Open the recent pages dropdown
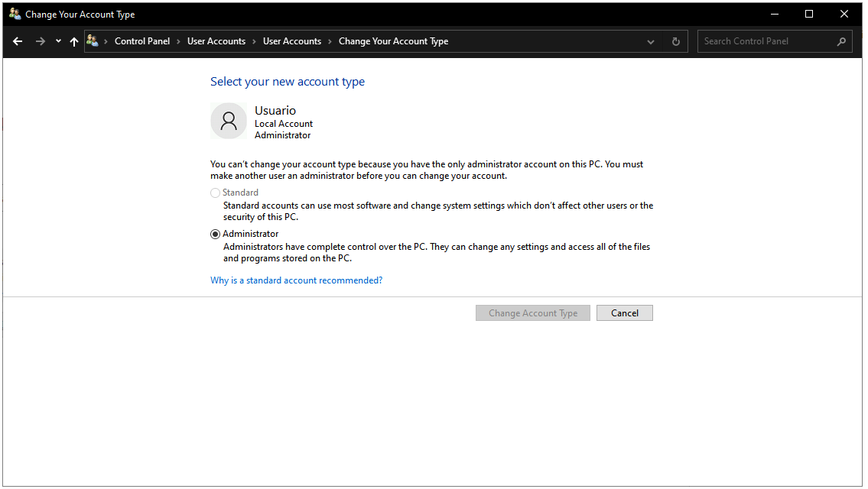Screen dimensions: 868x489 pyautogui.click(x=57, y=41)
